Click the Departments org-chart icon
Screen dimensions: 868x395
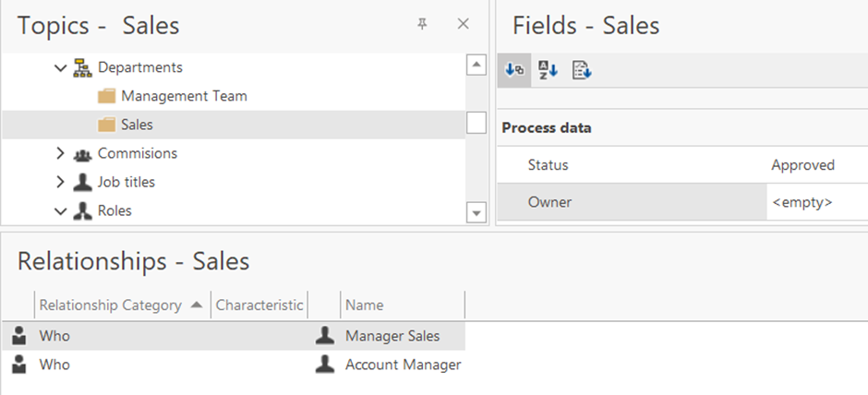coord(82,67)
